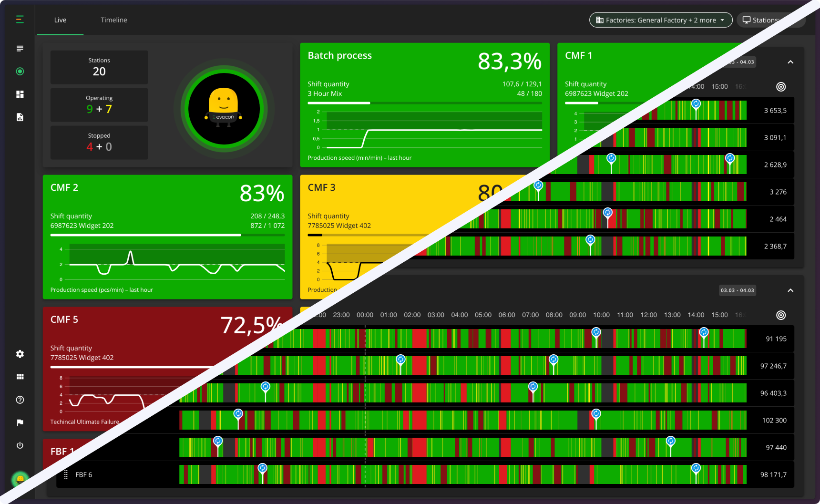
Task: Open the help question mark icon
Action: (x=20, y=400)
